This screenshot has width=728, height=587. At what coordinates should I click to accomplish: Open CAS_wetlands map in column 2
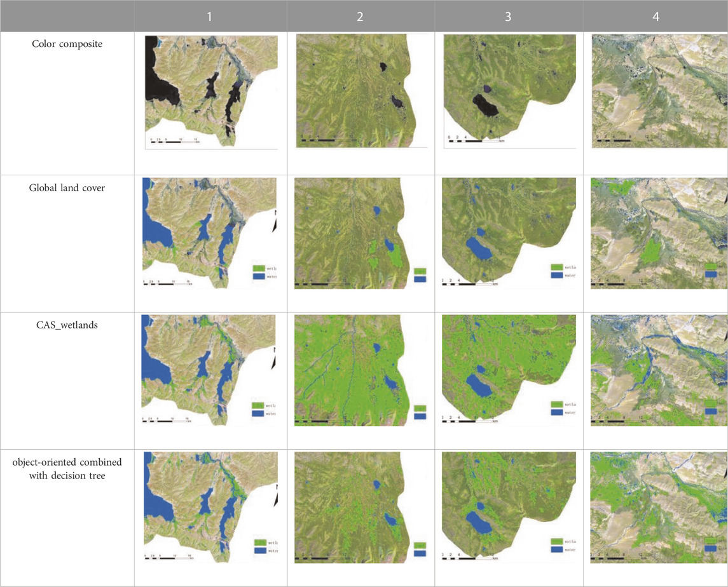[361, 370]
